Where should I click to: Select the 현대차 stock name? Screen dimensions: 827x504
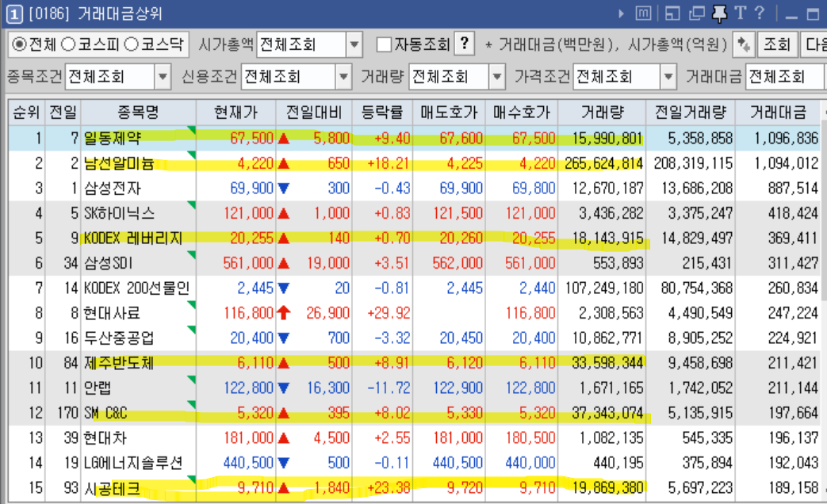(105, 437)
